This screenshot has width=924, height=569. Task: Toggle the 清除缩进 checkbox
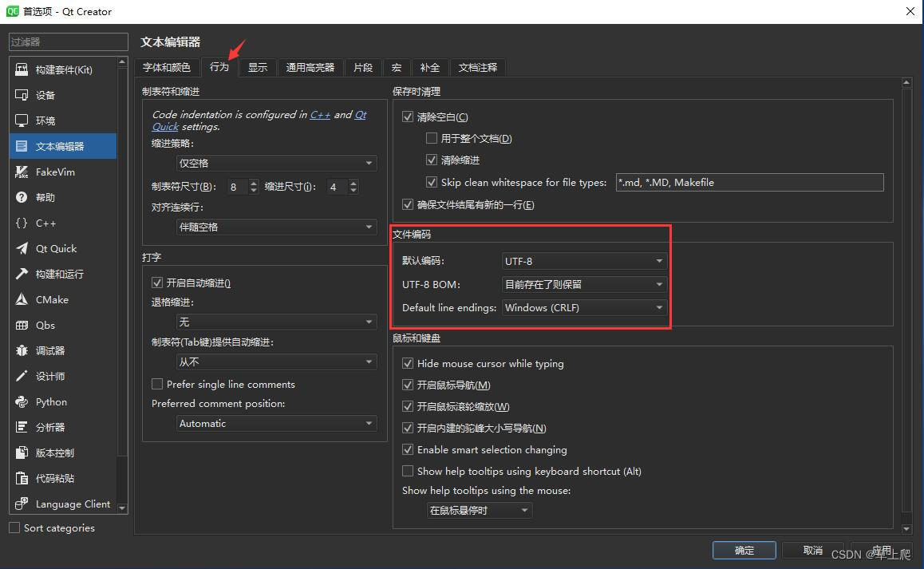click(432, 160)
